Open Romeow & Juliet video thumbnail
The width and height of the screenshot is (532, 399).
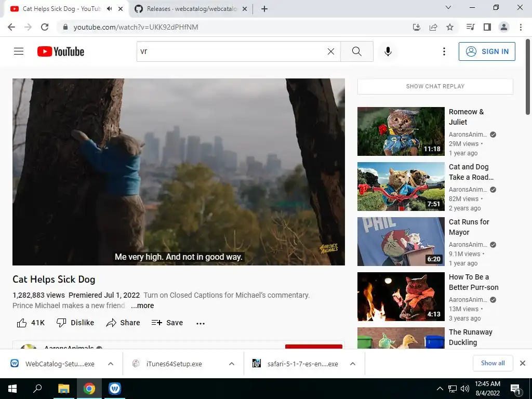tap(401, 131)
